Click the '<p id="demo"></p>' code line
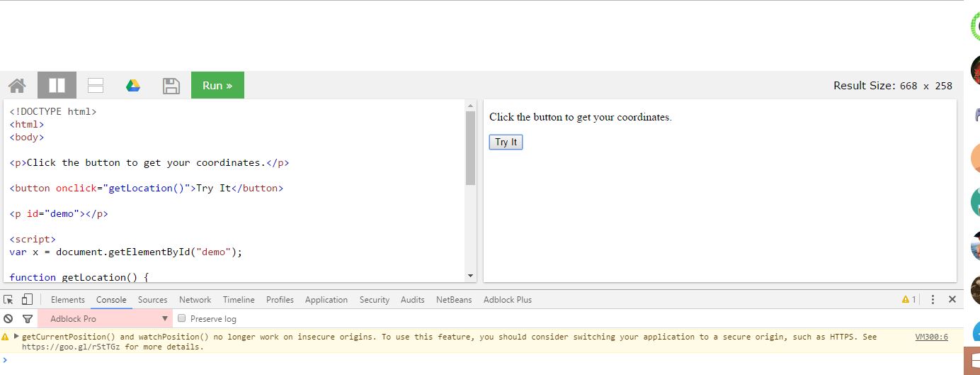Screen dimensions: 980x375 [59, 213]
